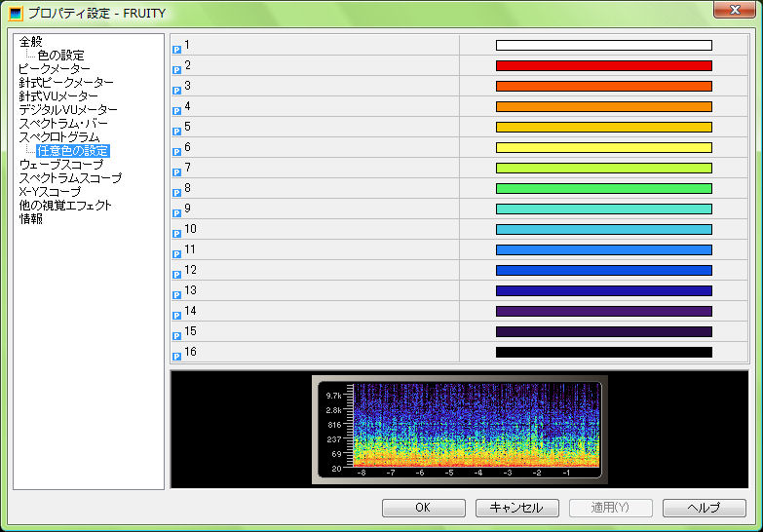Click the P icon beside row 15
Screen dimensions: 763x532
click(x=176, y=336)
